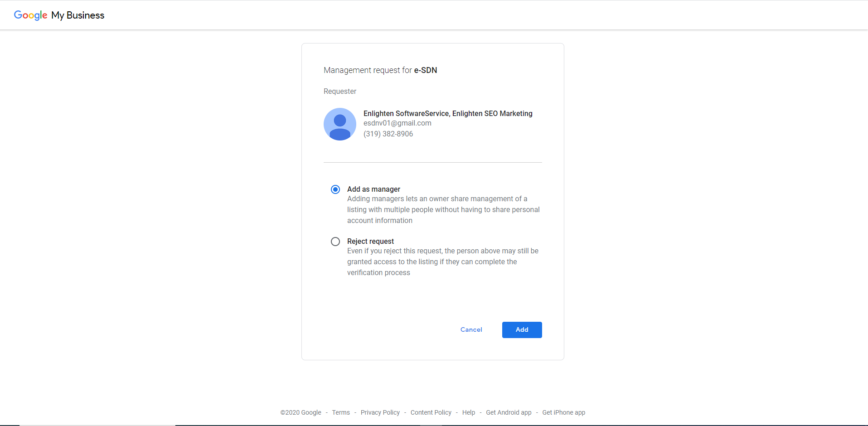This screenshot has height=426, width=868.
Task: Click the Adding managers description paragraph
Action: click(x=443, y=210)
